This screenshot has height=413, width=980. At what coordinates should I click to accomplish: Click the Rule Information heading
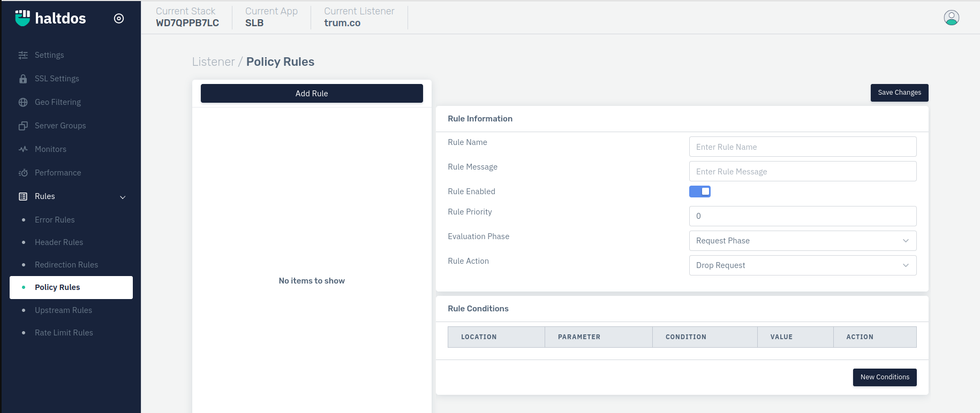[480, 119]
